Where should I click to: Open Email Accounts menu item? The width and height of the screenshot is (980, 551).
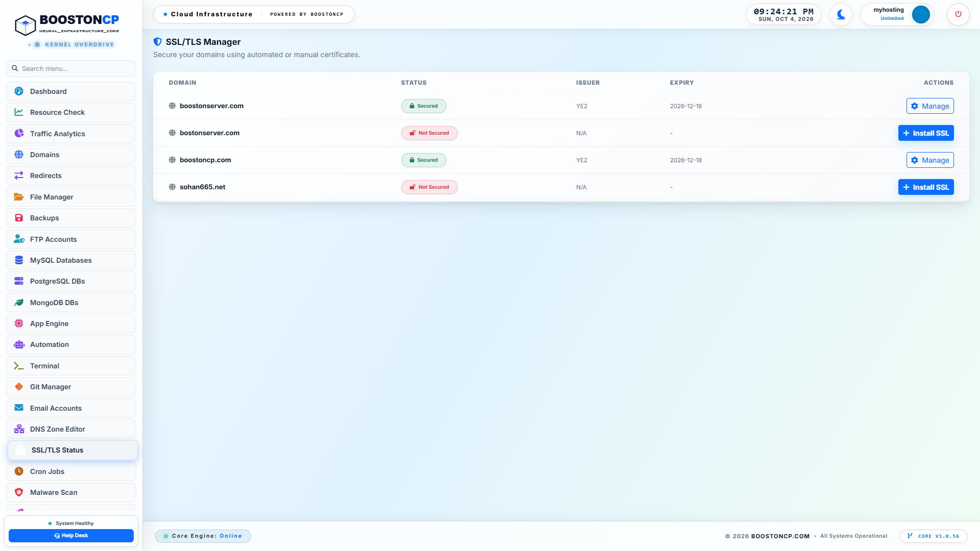(71, 408)
